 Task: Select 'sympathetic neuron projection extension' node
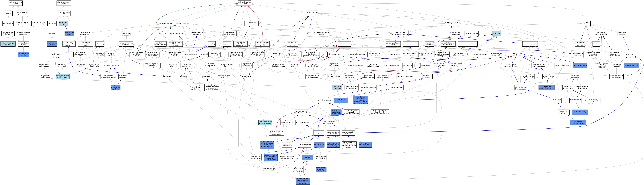pos(333,145)
